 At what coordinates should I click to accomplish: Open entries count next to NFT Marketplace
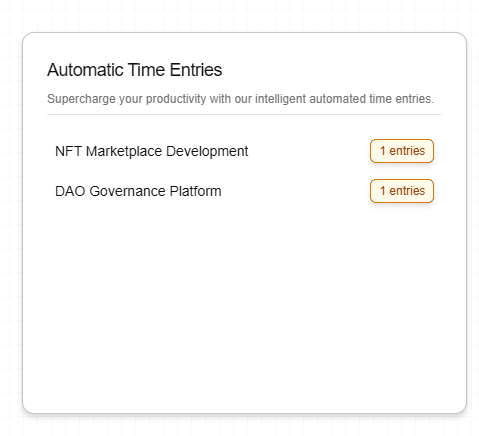point(402,151)
